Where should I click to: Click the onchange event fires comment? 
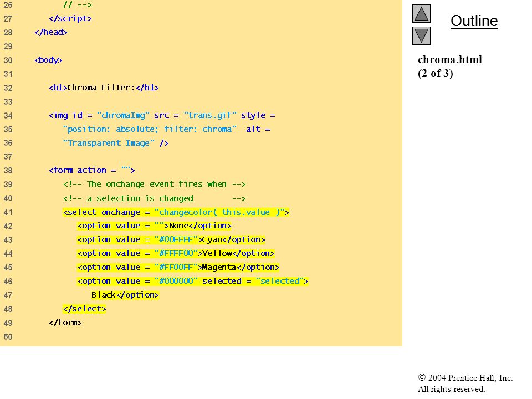[x=155, y=184]
